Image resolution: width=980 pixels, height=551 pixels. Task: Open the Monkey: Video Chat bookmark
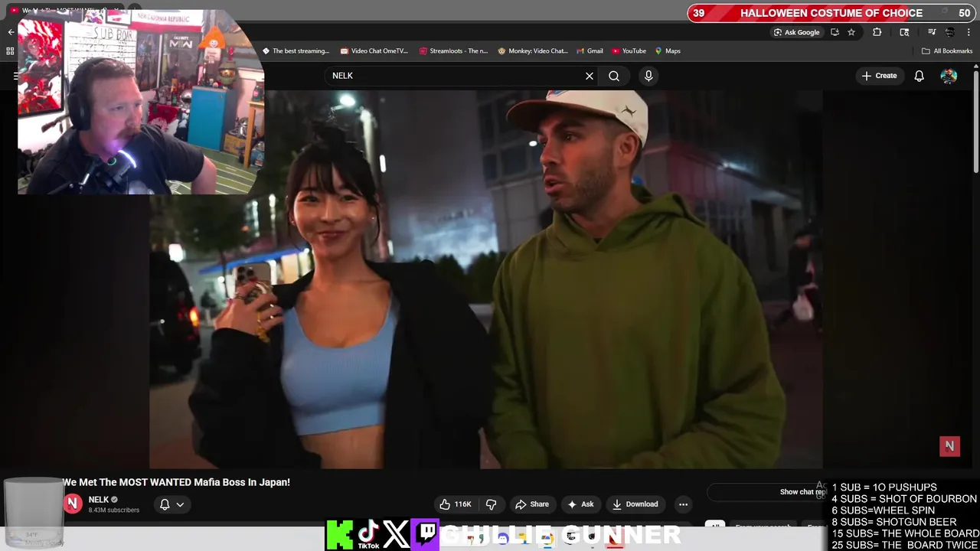point(533,51)
